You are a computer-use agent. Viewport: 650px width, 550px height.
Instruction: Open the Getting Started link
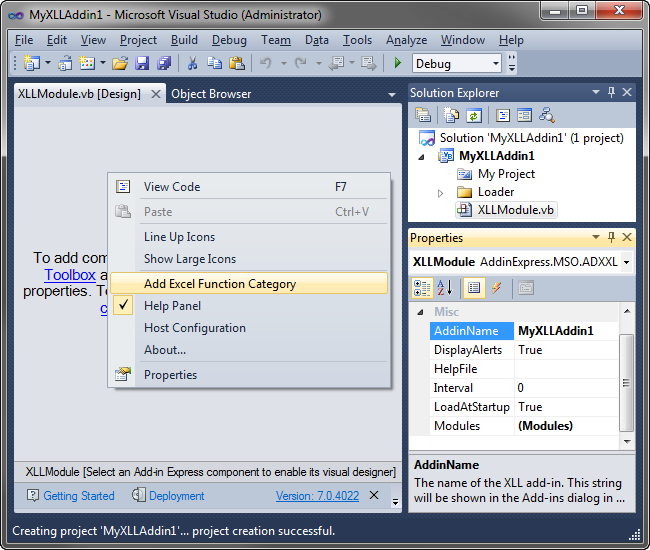click(x=79, y=496)
